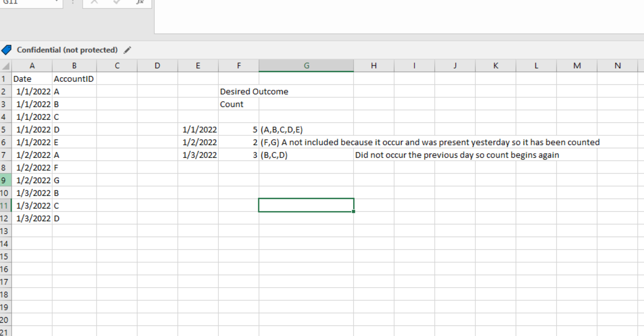Screen dimensions: 644x336
Task: Click the blue sensitivity tag icon
Action: pos(7,50)
